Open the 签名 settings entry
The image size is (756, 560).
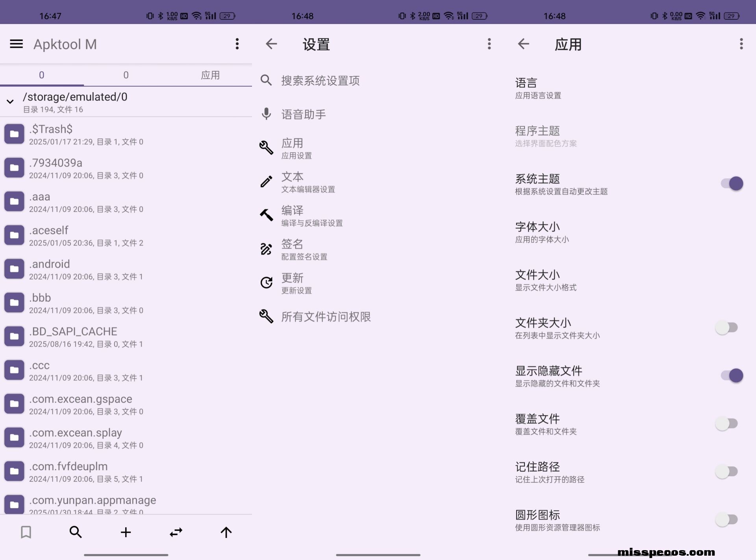304,250
